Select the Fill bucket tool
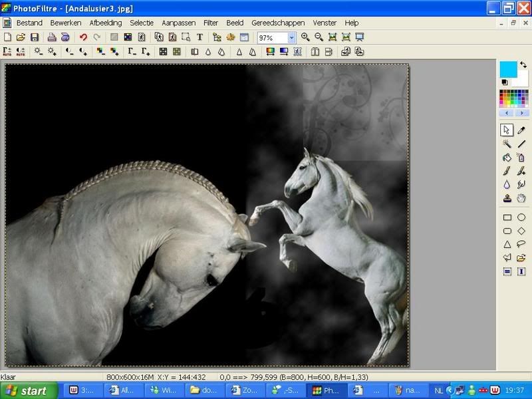532x399 pixels. coord(507,158)
